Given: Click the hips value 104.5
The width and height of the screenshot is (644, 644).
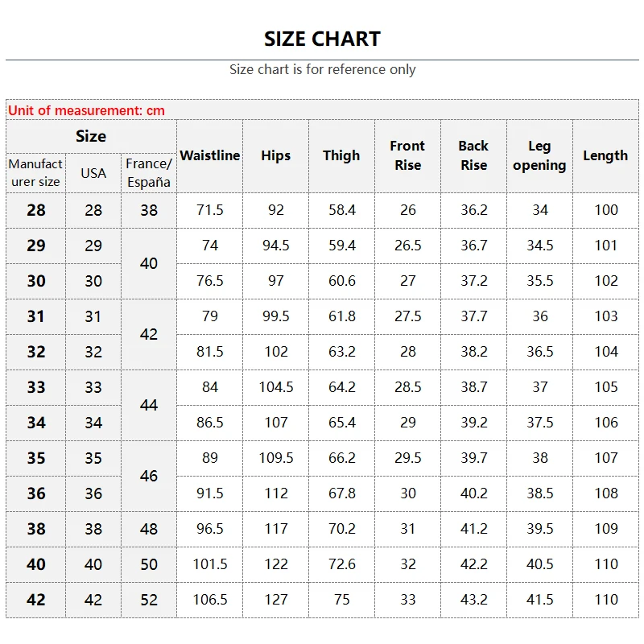Looking at the screenshot, I should (275, 387).
